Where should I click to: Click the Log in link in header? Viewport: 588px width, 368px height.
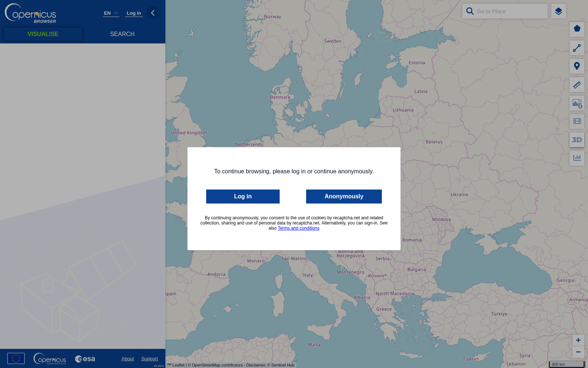click(134, 13)
